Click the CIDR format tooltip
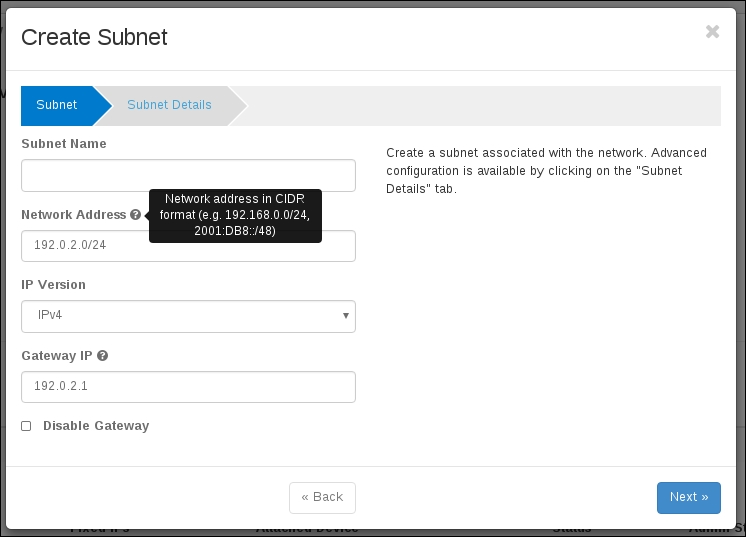 tap(235, 215)
